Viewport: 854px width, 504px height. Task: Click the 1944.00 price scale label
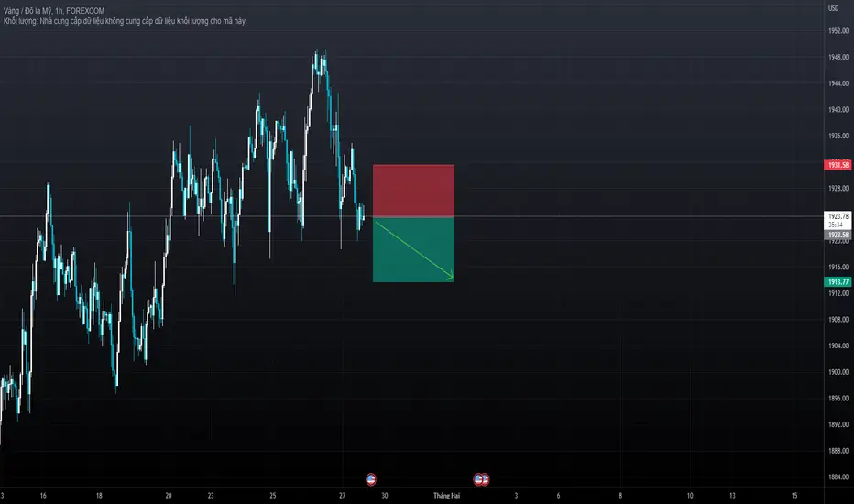pyautogui.click(x=838, y=83)
